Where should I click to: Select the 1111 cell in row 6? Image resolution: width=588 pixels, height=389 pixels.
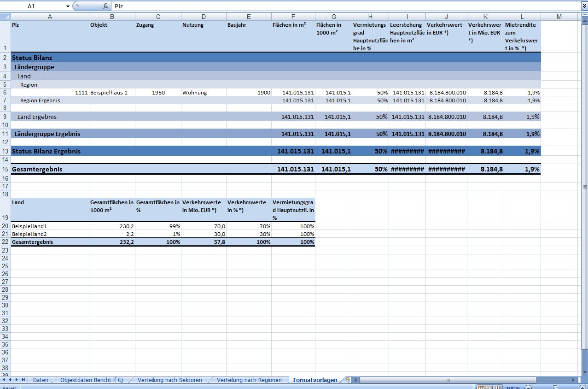[x=50, y=93]
